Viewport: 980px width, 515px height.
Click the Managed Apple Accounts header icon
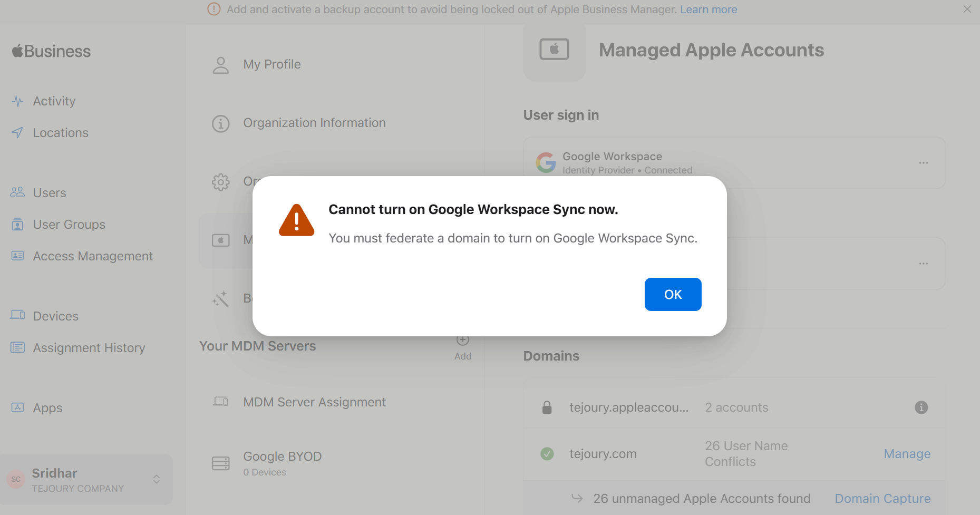(554, 50)
